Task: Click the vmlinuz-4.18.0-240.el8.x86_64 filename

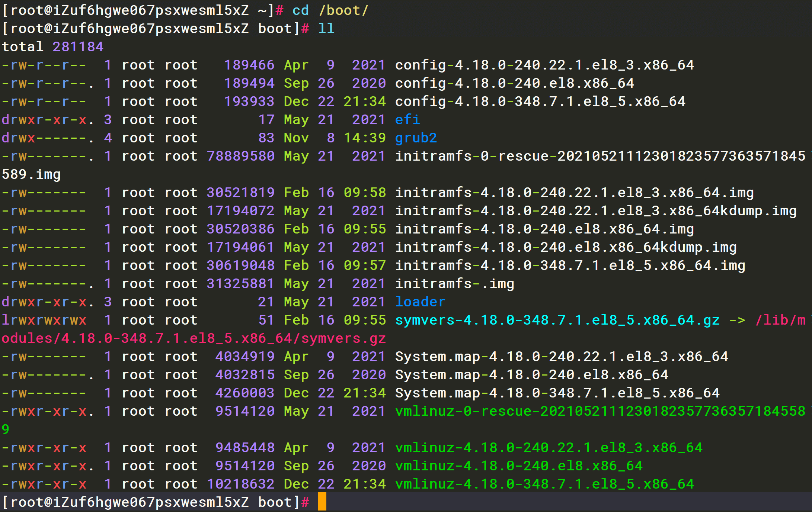Action: [x=519, y=466]
